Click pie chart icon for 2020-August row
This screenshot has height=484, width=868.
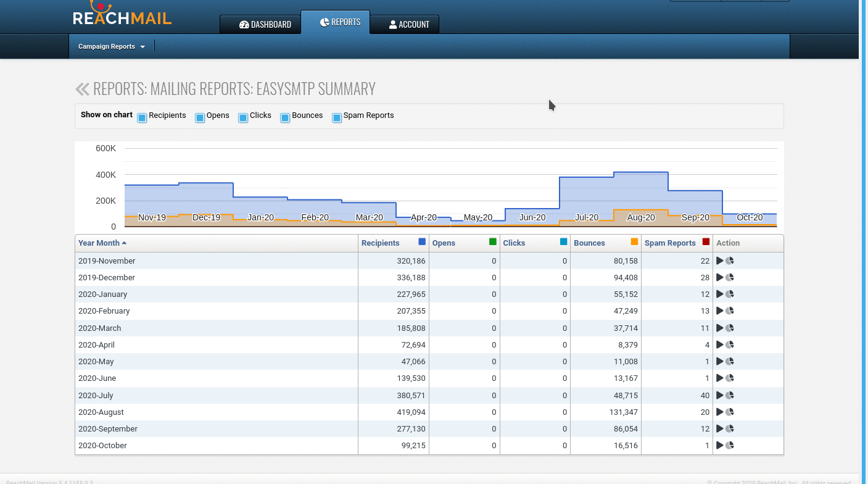coord(730,412)
